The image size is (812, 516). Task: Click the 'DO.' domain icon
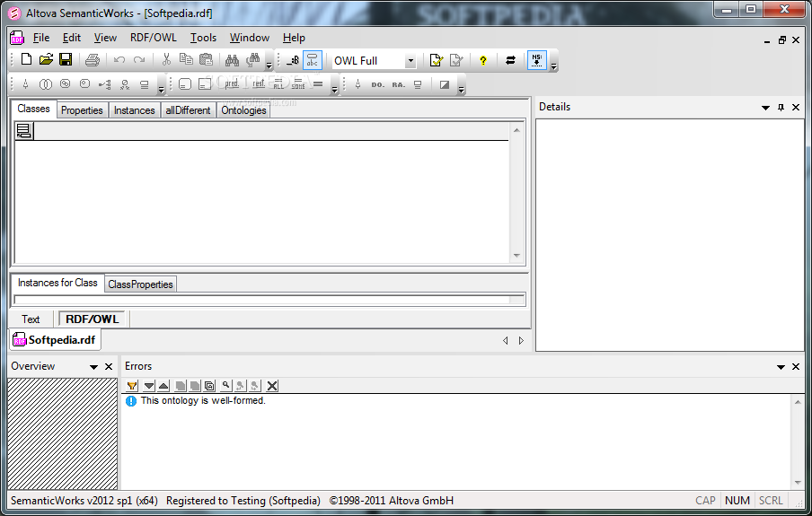point(377,84)
